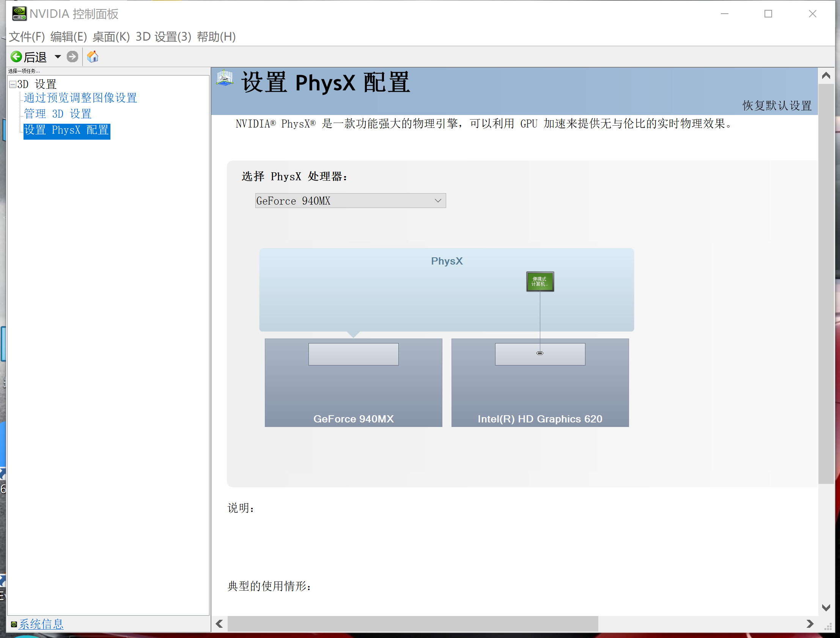Click the PhysX configuration page header icon

(x=225, y=78)
